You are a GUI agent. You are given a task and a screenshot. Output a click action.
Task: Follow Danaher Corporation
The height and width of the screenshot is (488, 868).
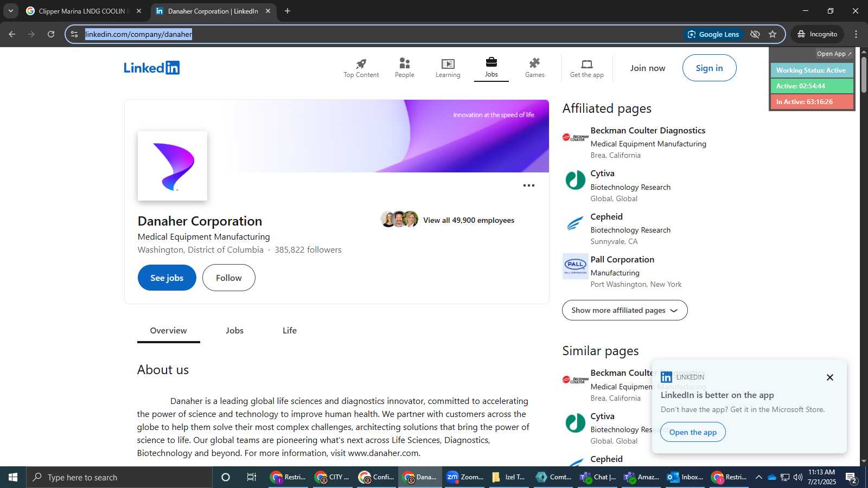228,278
